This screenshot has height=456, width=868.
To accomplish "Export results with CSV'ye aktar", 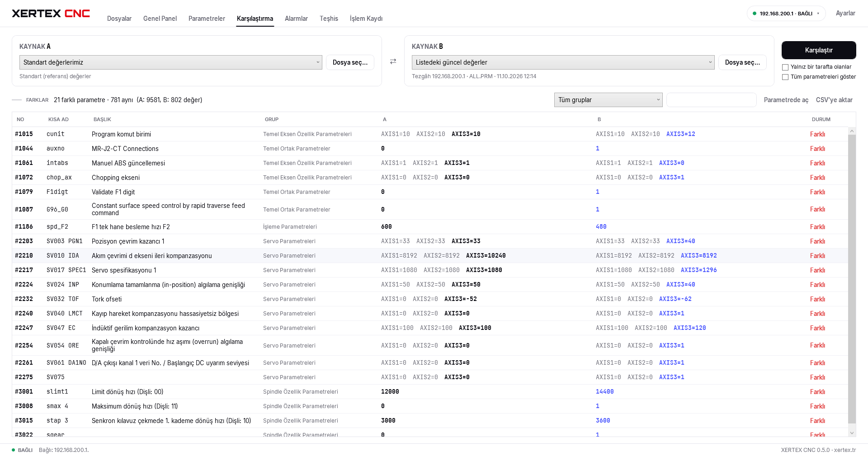I will [834, 100].
